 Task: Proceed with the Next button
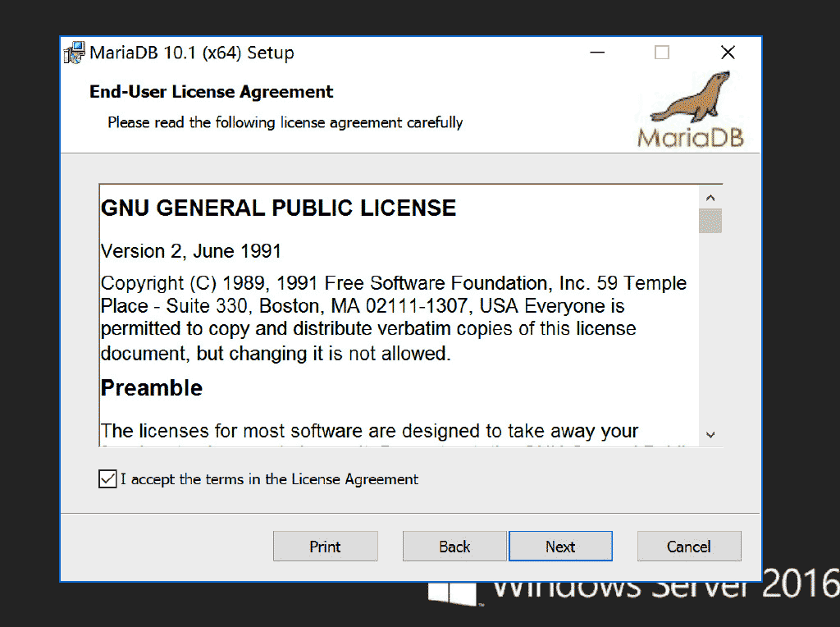[x=560, y=547]
